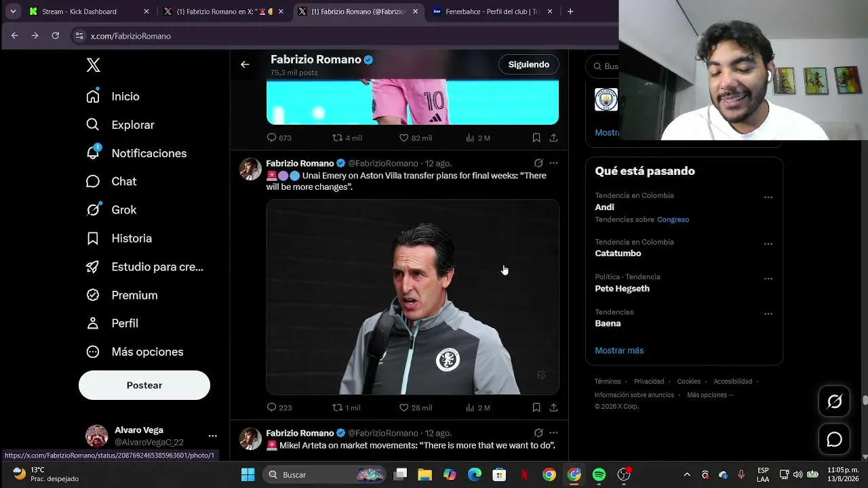Open the @FabrizioRomano handle on the Emery post
This screenshot has width=868, height=488.
point(383,163)
